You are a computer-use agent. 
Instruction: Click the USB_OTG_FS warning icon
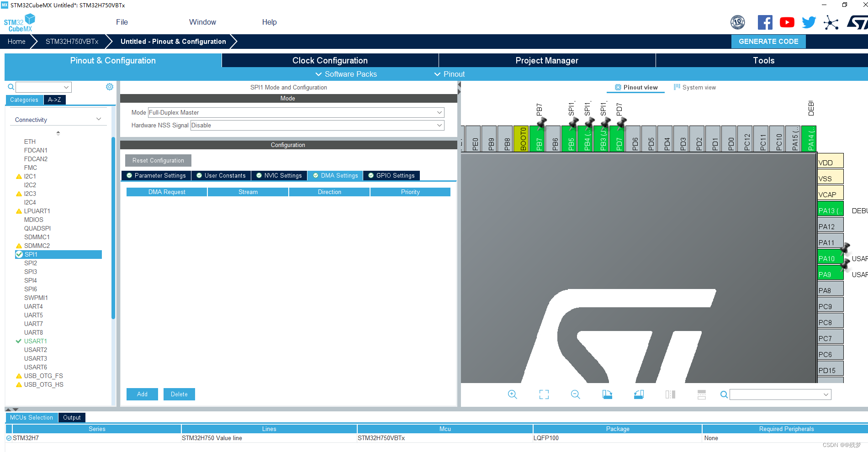point(19,376)
